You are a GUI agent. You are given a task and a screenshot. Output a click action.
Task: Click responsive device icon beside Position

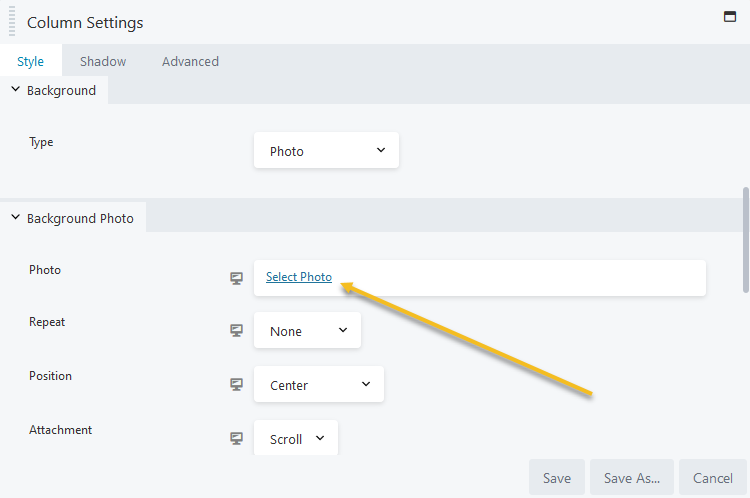[236, 384]
